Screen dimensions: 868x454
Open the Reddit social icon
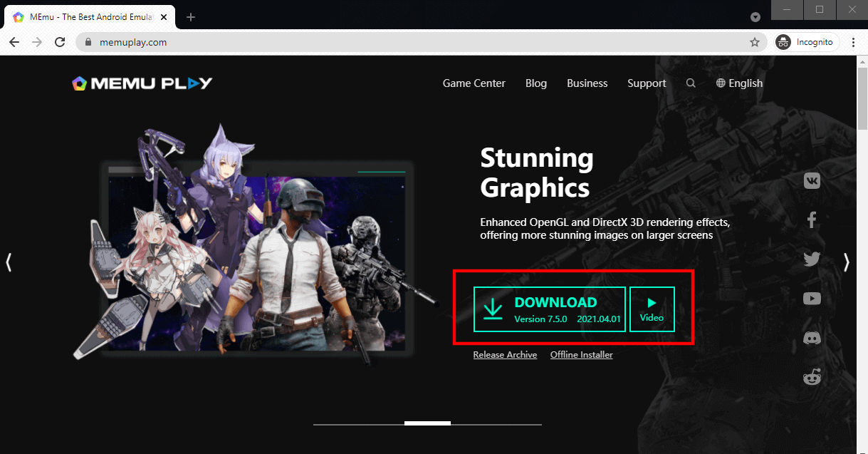coord(812,377)
